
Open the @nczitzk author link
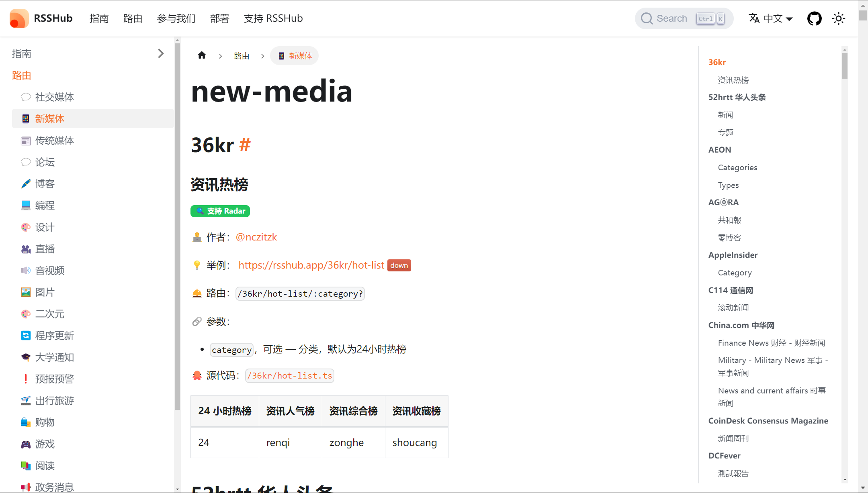256,237
